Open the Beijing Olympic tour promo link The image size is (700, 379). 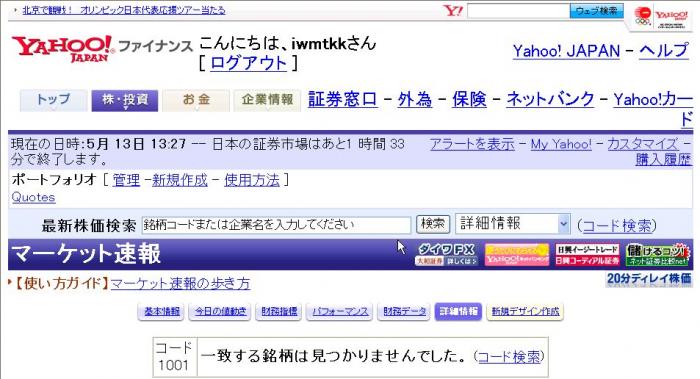click(x=124, y=10)
